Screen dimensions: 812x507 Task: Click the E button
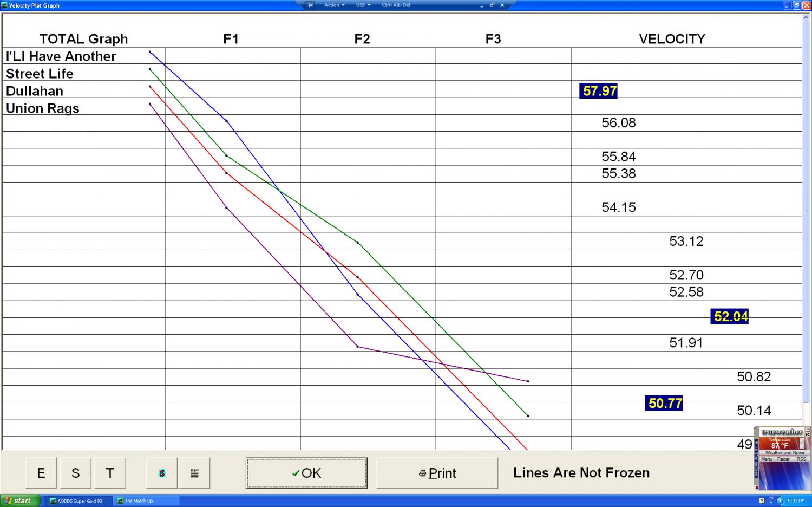pyautogui.click(x=41, y=473)
